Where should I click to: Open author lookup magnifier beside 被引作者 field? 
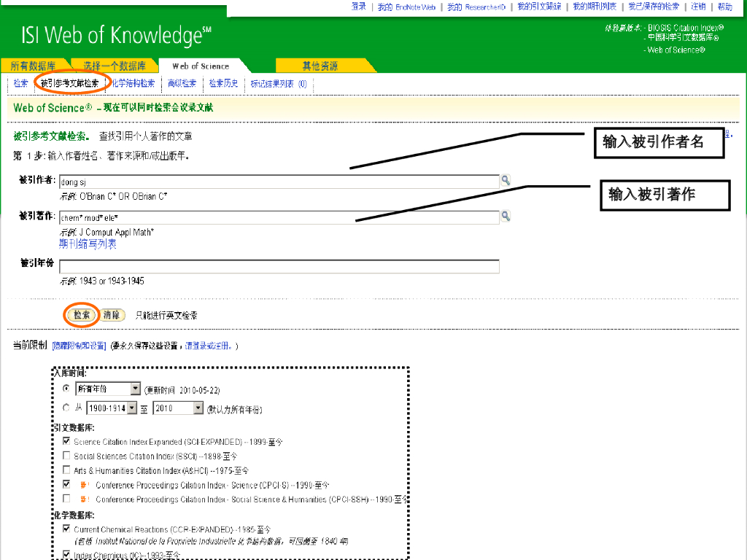point(506,180)
